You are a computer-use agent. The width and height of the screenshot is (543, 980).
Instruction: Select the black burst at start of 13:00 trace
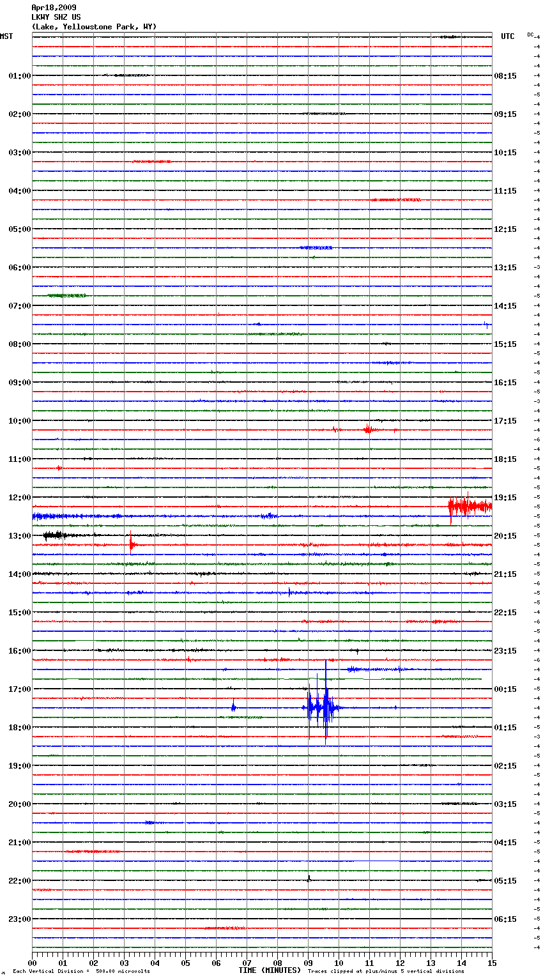tap(54, 535)
